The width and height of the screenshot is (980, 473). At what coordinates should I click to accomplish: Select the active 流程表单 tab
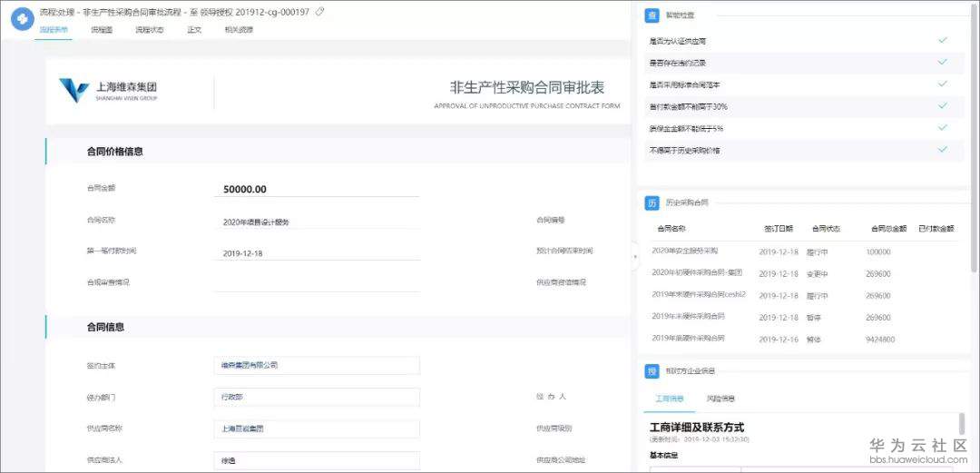(x=54, y=29)
